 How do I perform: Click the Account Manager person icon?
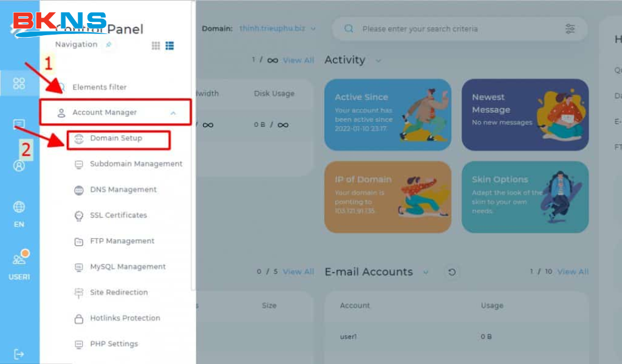tap(61, 113)
